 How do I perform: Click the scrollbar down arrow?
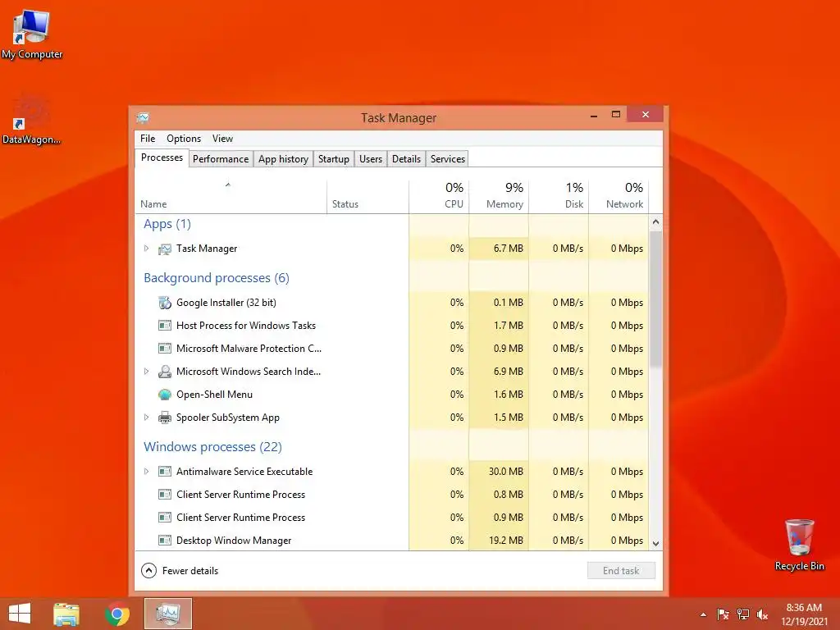655,544
